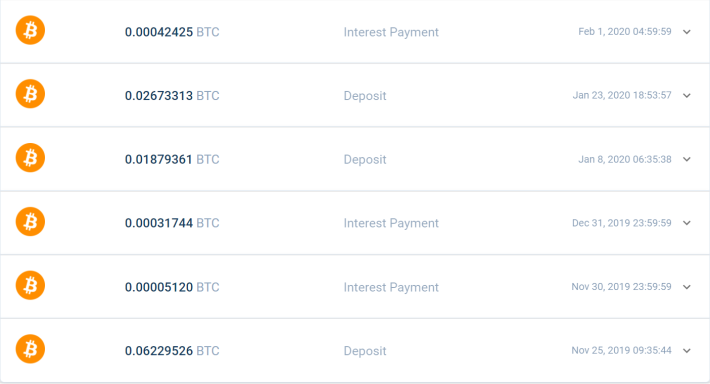Viewport: 710px width, 384px height.
Task: Click the Bitcoin icon beside 0.02673313 BTC
Action: [30, 94]
